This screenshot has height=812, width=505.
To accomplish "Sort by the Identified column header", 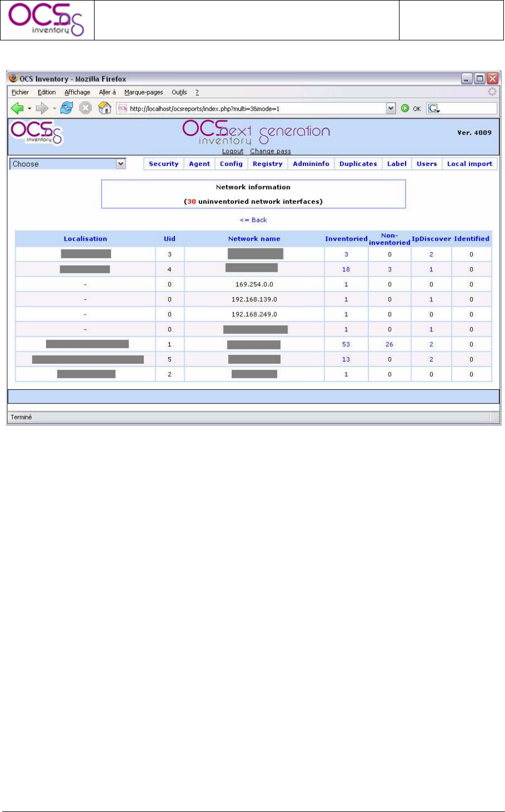I will [x=471, y=239].
